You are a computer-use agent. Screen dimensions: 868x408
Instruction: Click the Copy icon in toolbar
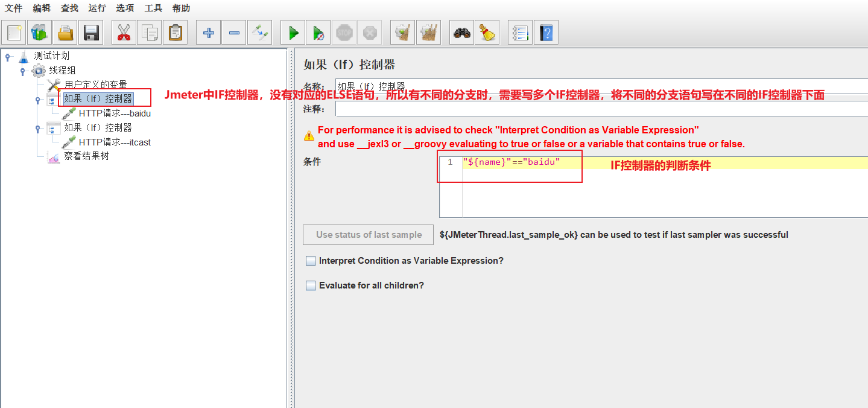149,33
